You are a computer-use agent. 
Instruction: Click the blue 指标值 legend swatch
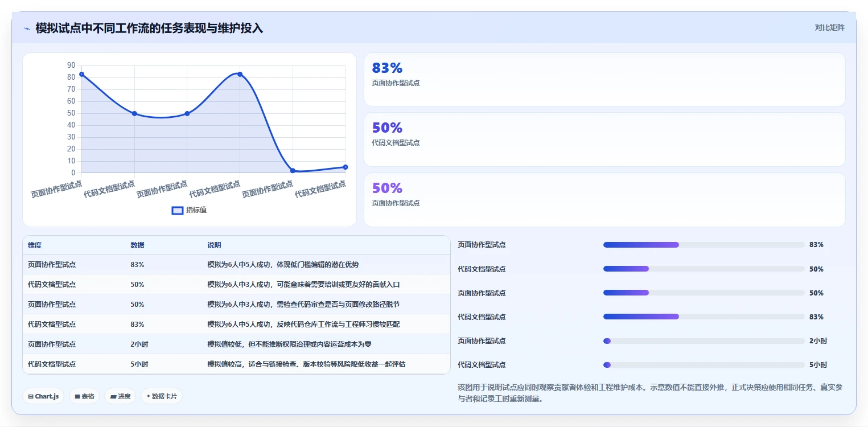click(x=178, y=210)
